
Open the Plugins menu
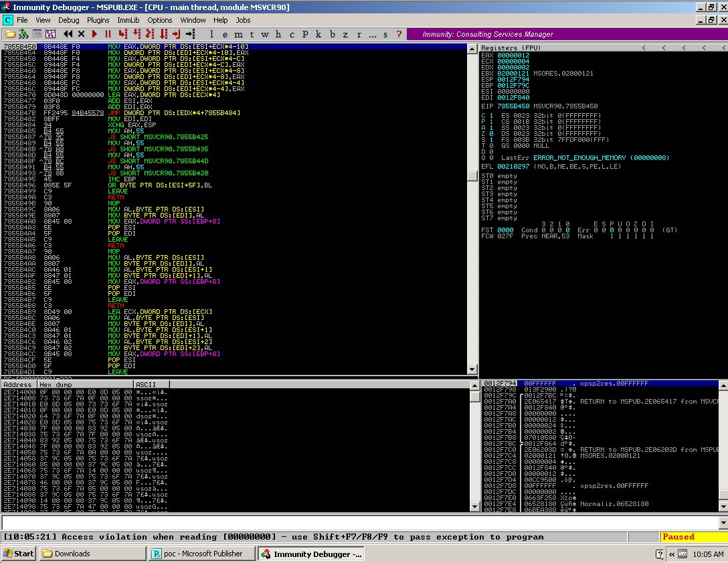(98, 20)
